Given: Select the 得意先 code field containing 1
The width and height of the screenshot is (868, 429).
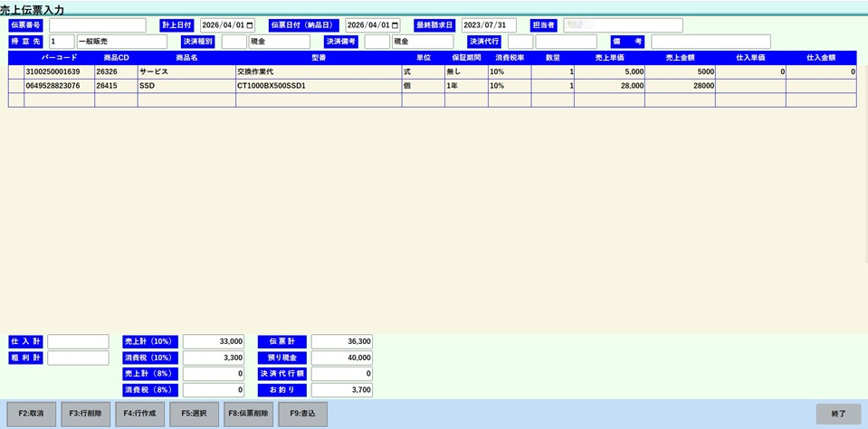Looking at the screenshot, I should coord(62,42).
